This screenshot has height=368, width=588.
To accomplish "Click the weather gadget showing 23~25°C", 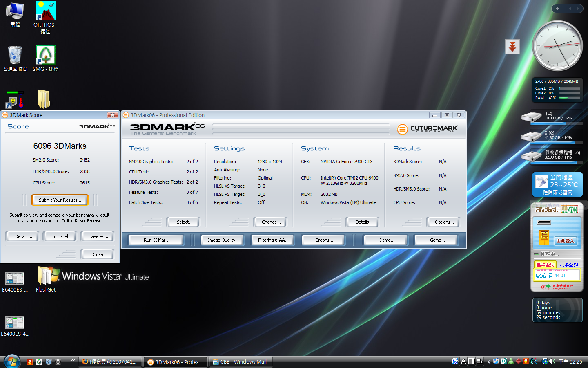I will (x=557, y=184).
